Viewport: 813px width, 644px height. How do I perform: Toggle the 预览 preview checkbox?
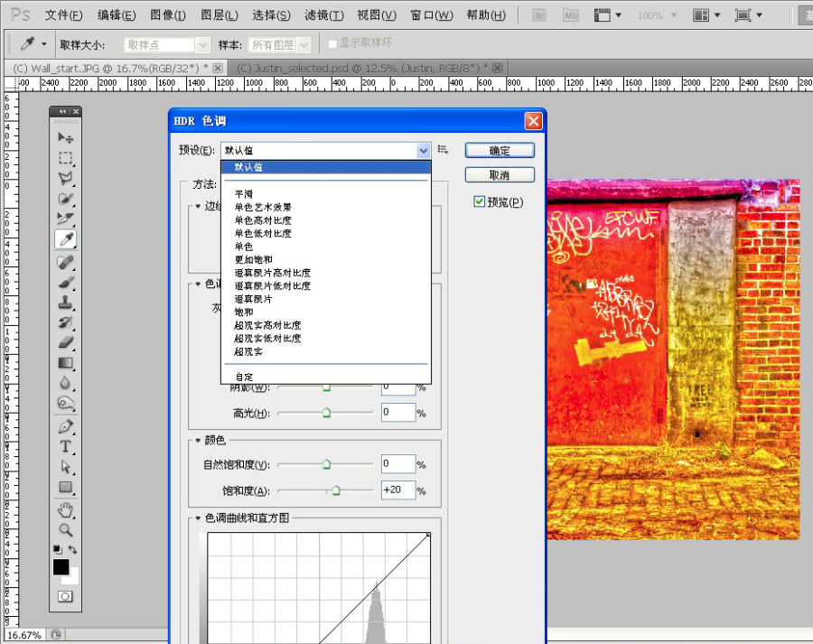[x=479, y=201]
